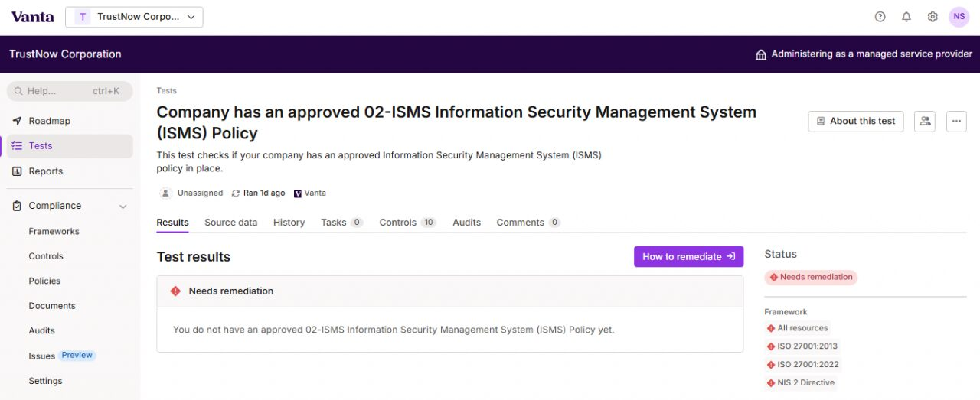Open the help question mark icon
The image size is (980, 400).
pyautogui.click(x=880, y=17)
